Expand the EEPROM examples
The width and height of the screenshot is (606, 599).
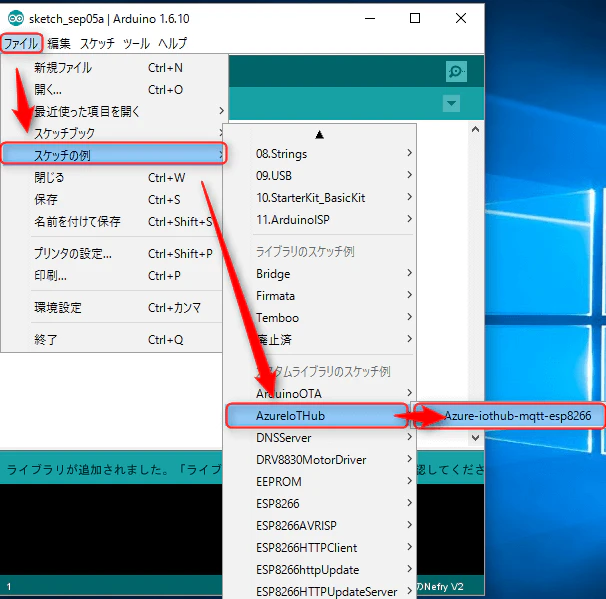pos(320,482)
